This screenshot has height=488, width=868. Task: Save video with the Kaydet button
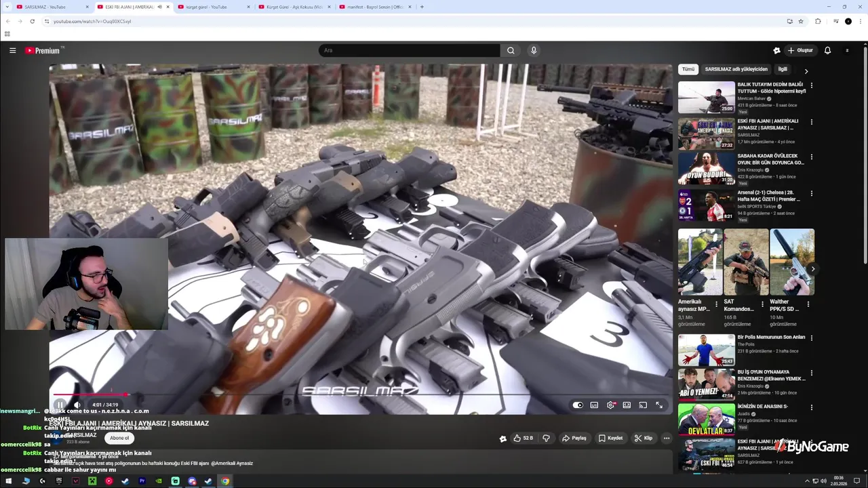[610, 438]
